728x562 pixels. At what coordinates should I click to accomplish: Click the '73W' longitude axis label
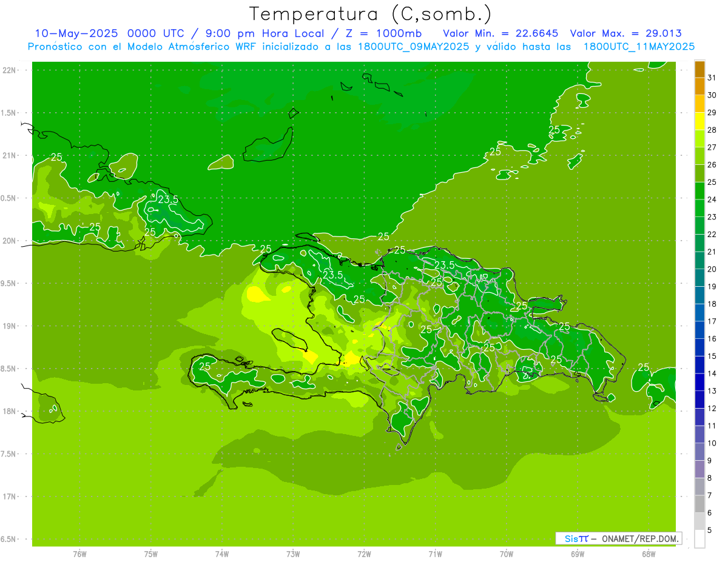(293, 554)
